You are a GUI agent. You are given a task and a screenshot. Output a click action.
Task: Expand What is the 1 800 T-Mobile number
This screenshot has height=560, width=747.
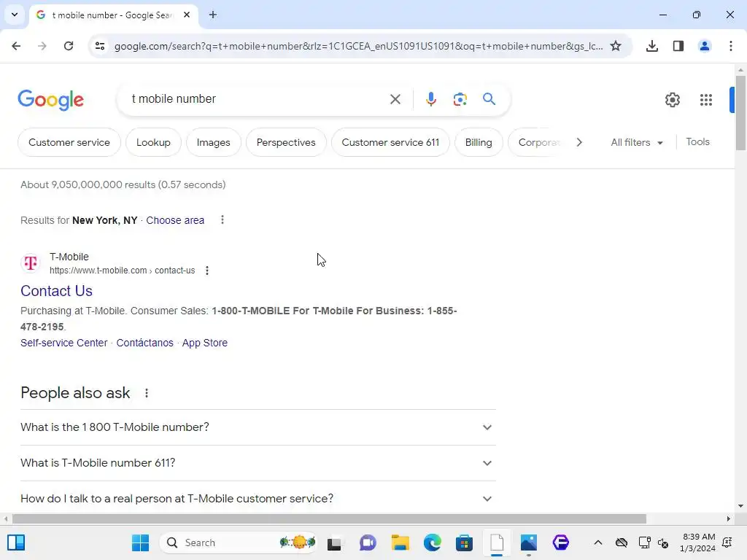[258, 427]
